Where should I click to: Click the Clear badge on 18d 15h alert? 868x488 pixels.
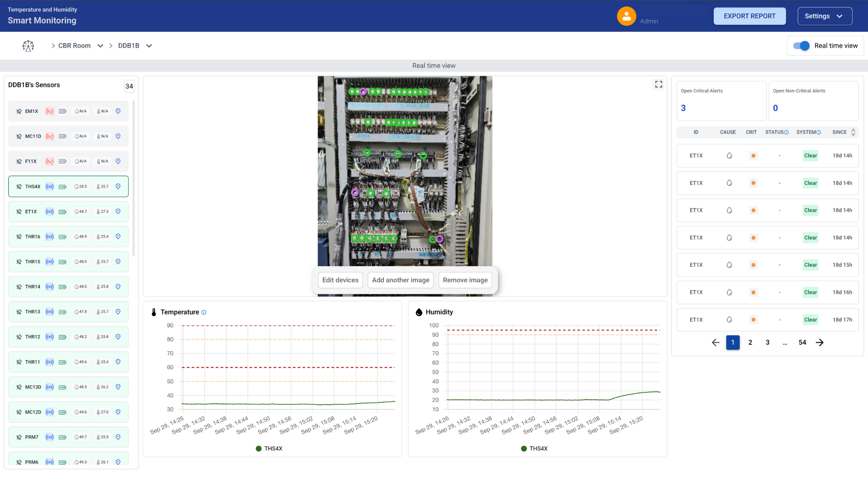810,265
